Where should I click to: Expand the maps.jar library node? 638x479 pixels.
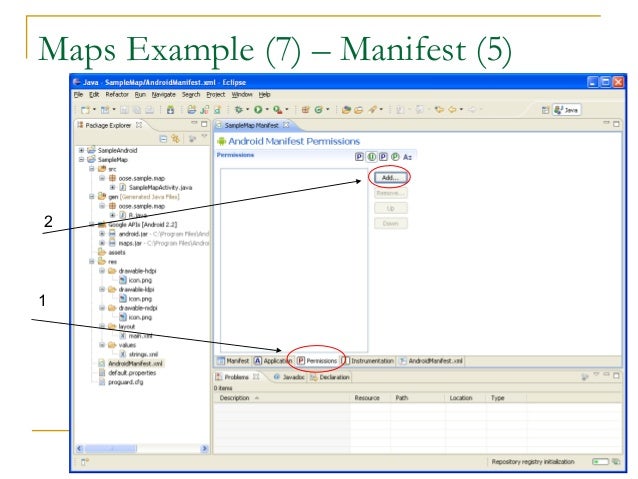[x=102, y=243]
